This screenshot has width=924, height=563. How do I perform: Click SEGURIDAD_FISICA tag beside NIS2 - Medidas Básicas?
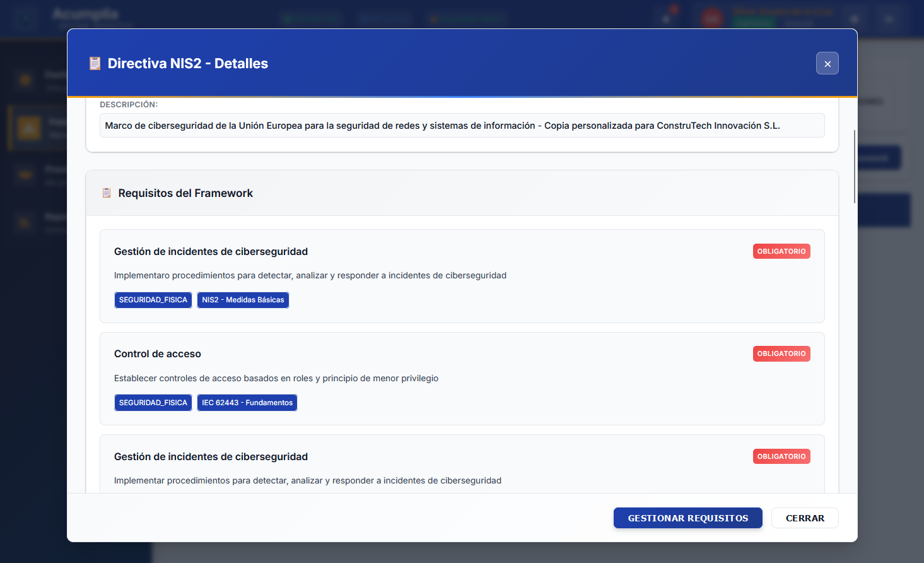pyautogui.click(x=153, y=300)
